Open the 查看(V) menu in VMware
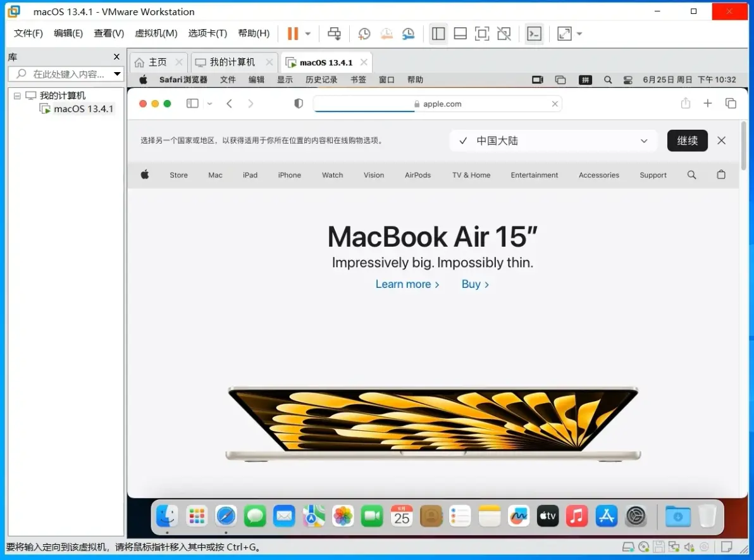 109,33
